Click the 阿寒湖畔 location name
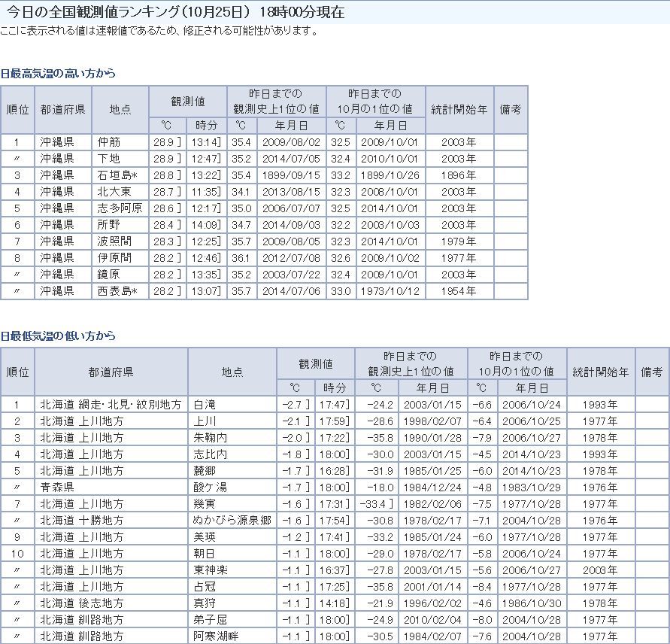 click(216, 636)
